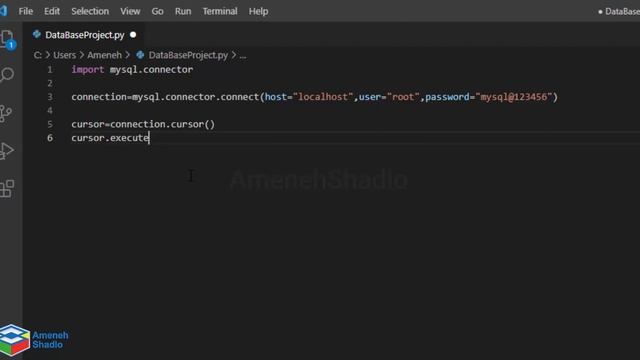Open the Extensions view
The height and width of the screenshot is (360, 640).
point(7,189)
